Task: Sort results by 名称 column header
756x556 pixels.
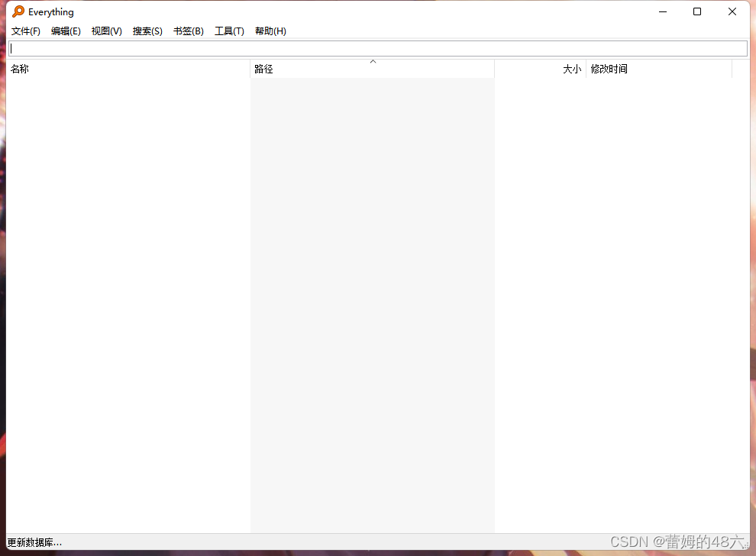Action: (x=128, y=69)
